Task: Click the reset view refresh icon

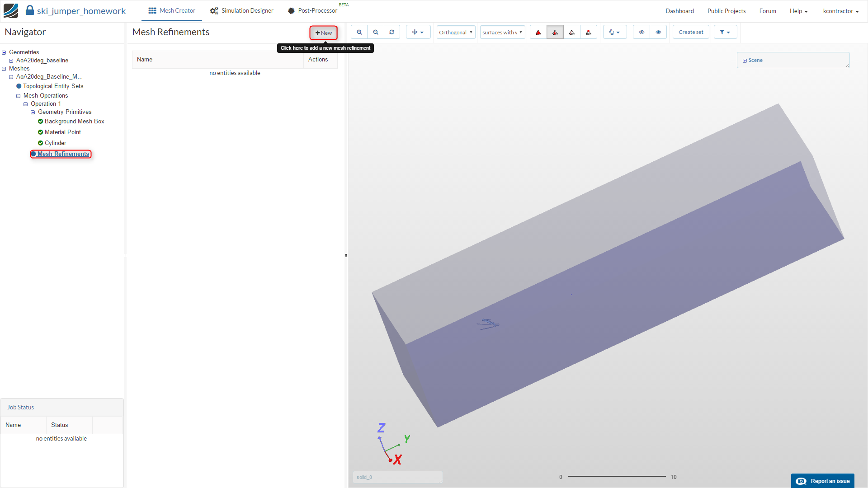Action: pyautogui.click(x=392, y=32)
